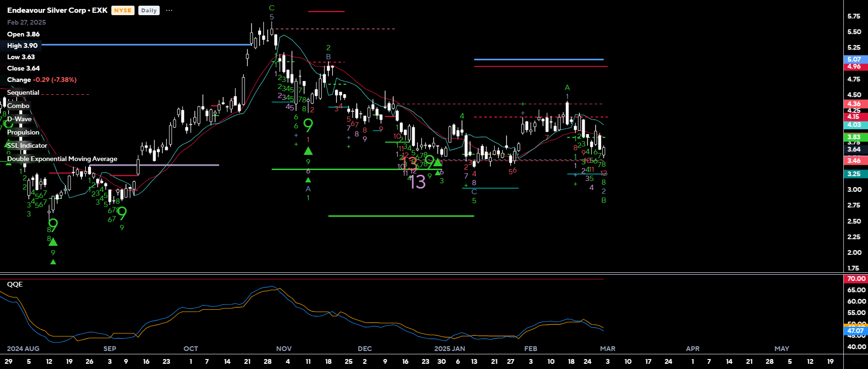Click the red 4.96 price axis tag
Viewport: 868px width, 369px height.
(854, 66)
